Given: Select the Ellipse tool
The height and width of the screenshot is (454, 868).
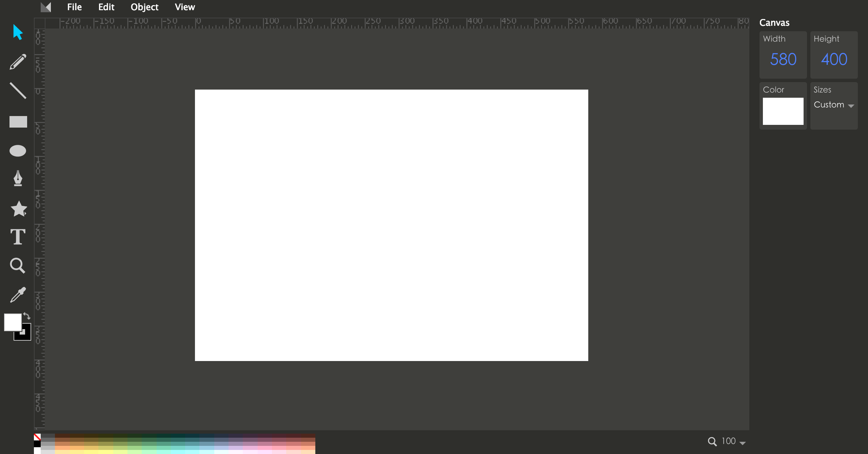Looking at the screenshot, I should [17, 151].
